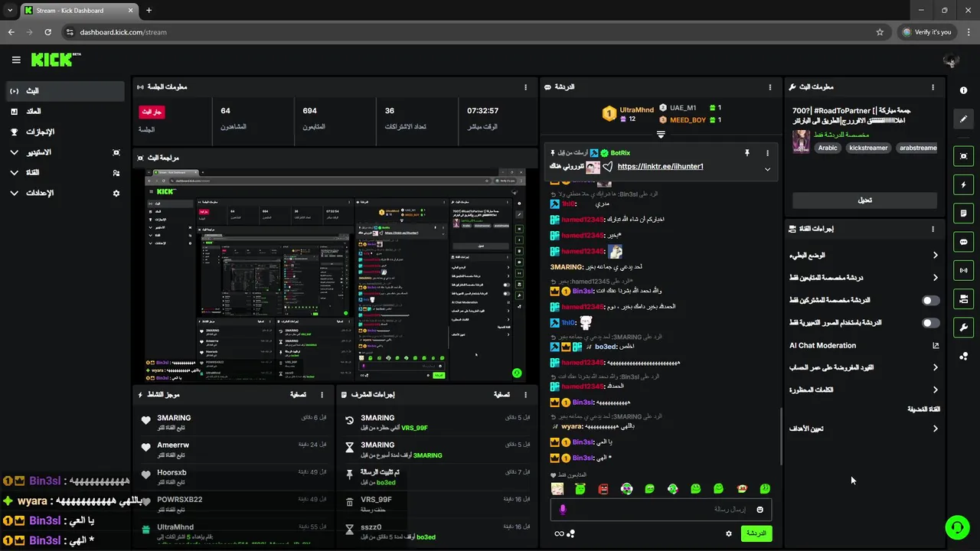Click the user avatar at the header's right end
This screenshot has width=980, height=551.
952,60
